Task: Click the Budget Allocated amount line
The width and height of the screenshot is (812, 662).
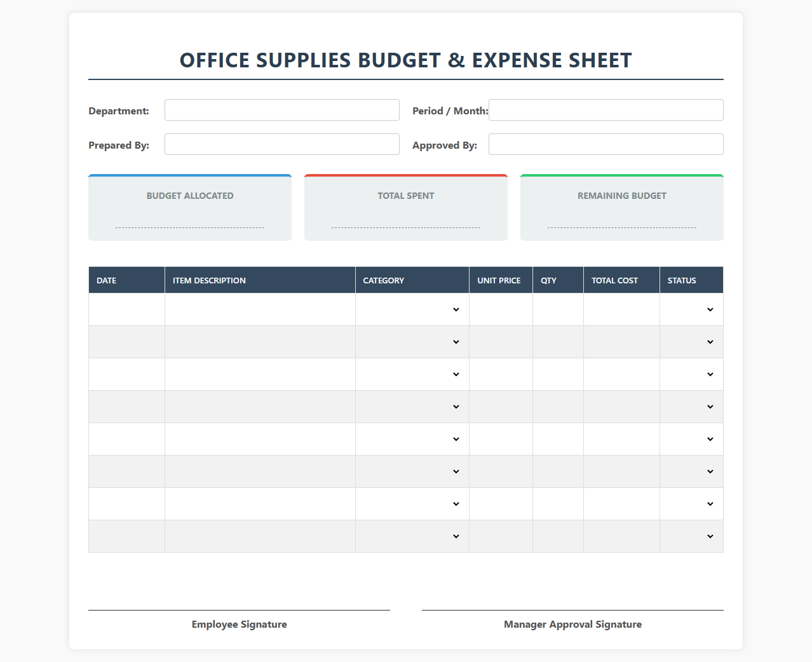Action: coord(190,220)
